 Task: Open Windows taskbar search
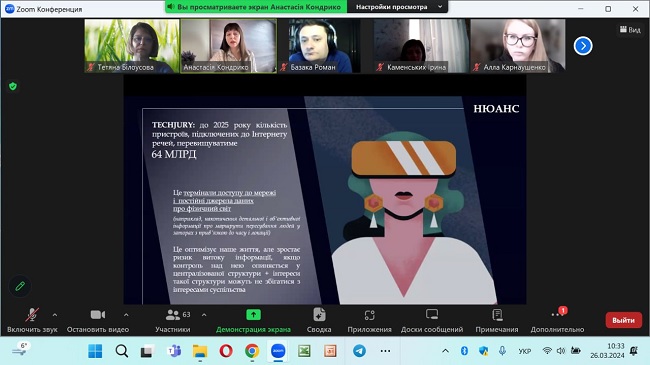[121, 351]
